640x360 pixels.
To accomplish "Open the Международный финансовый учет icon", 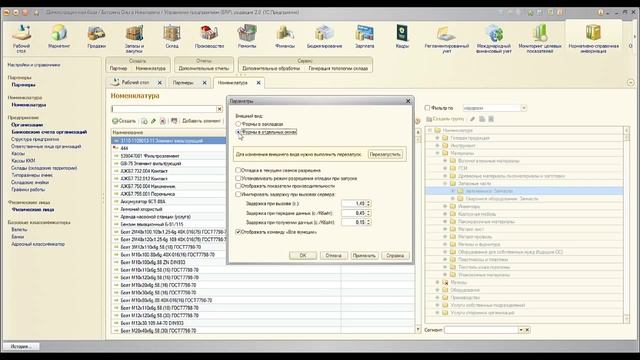I will click(493, 39).
